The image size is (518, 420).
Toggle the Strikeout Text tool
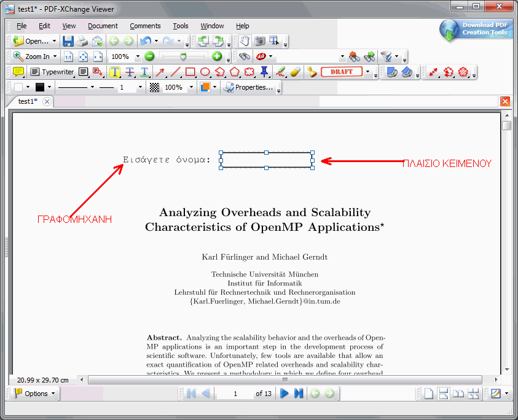pyautogui.click(x=130, y=72)
